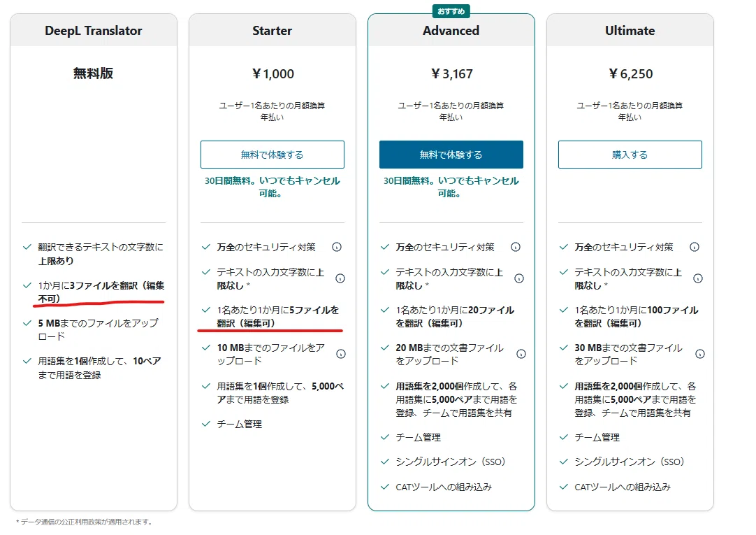Click Starter's 30日間無料 cancellation note
756x535 pixels.
point(272,187)
